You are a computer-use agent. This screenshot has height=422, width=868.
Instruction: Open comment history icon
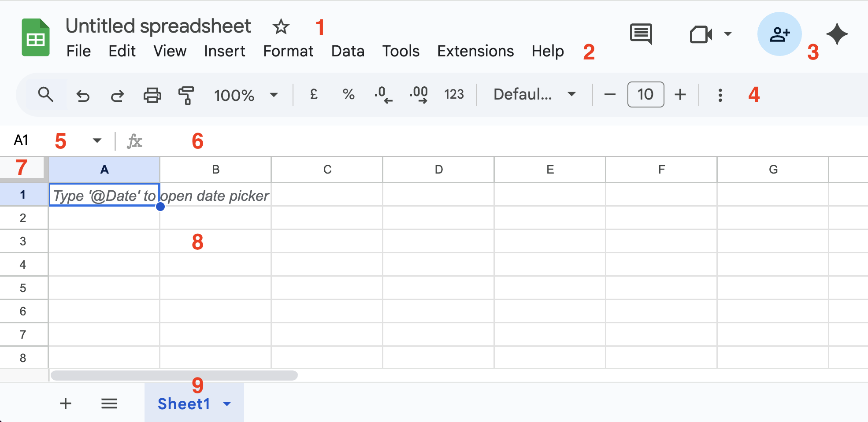(x=641, y=34)
